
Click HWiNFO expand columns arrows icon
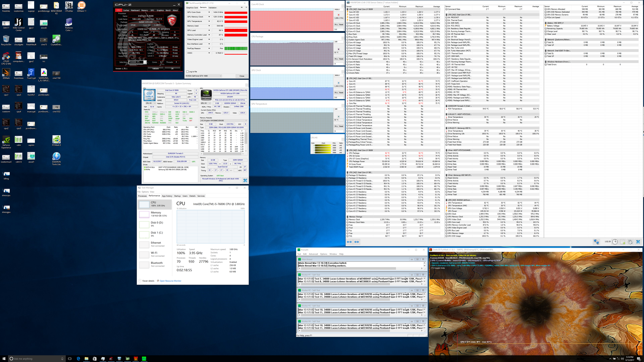349,242
